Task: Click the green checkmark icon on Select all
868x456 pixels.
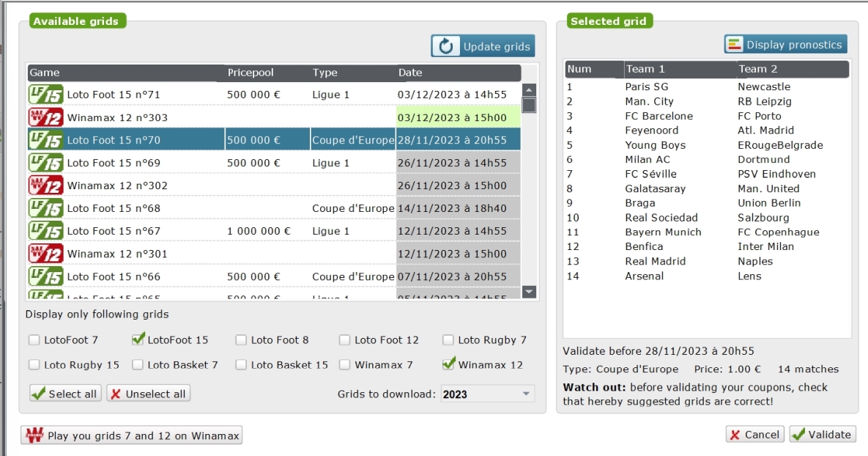Action: (x=38, y=394)
